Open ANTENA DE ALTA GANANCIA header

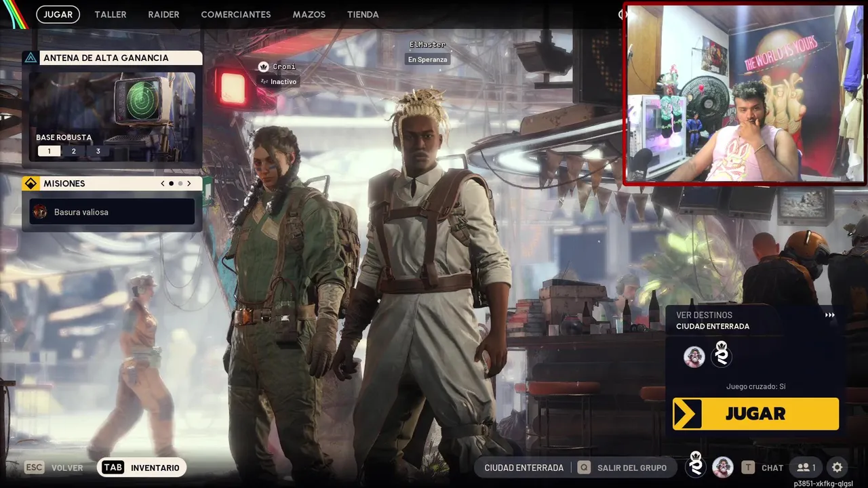pos(113,58)
